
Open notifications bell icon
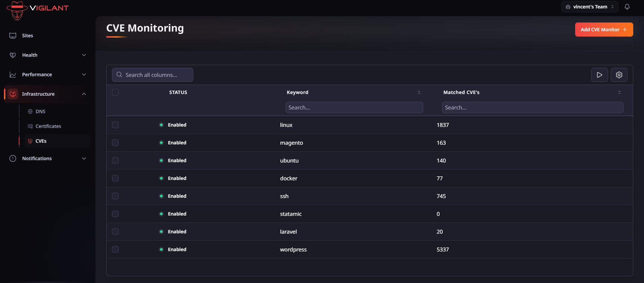pos(627,7)
